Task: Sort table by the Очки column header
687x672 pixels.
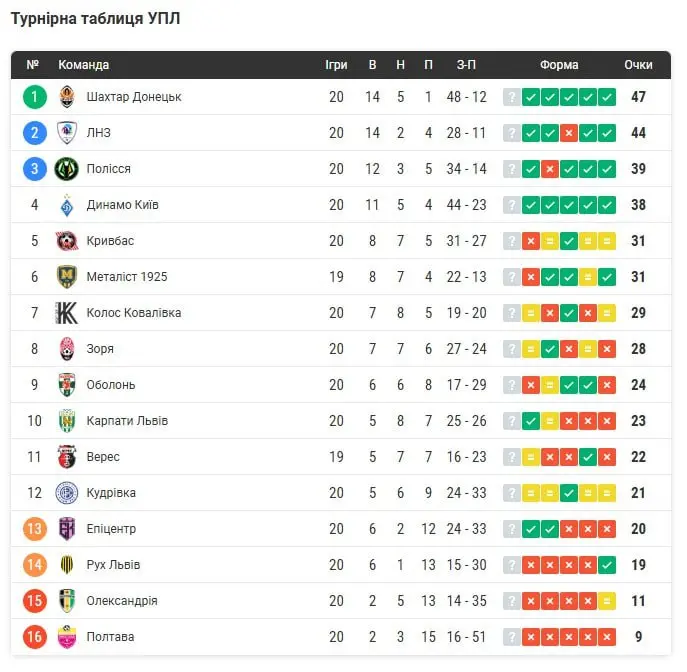Action: 638,65
